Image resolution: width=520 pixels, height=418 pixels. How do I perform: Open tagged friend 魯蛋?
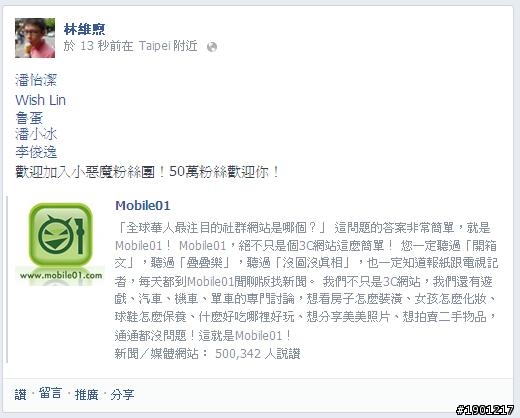29,118
